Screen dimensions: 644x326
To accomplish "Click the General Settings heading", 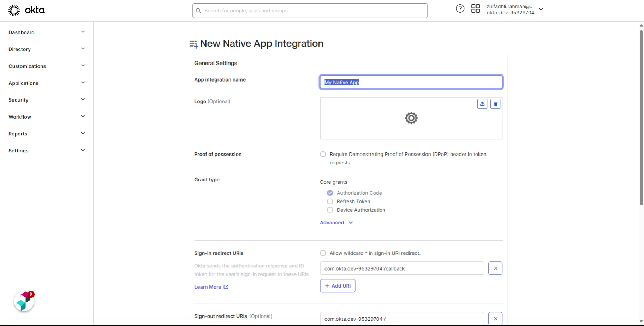I will [x=216, y=63].
